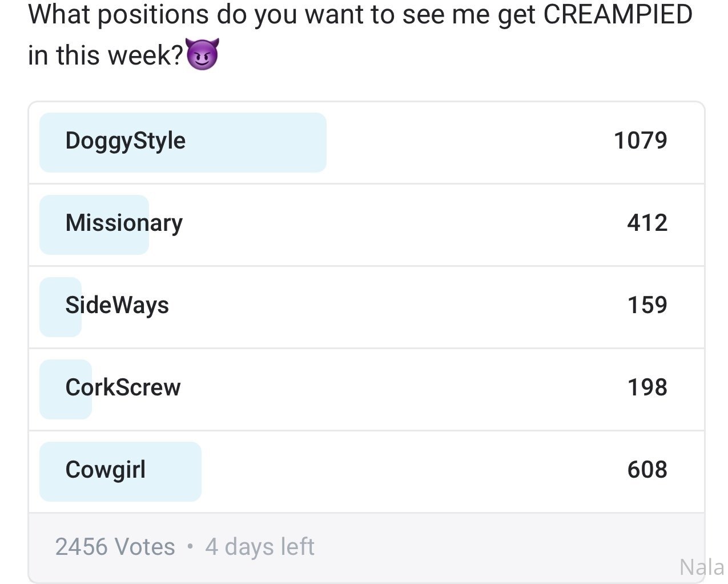728x584 pixels.
Task: Click the 608 vote count
Action: coord(647,470)
